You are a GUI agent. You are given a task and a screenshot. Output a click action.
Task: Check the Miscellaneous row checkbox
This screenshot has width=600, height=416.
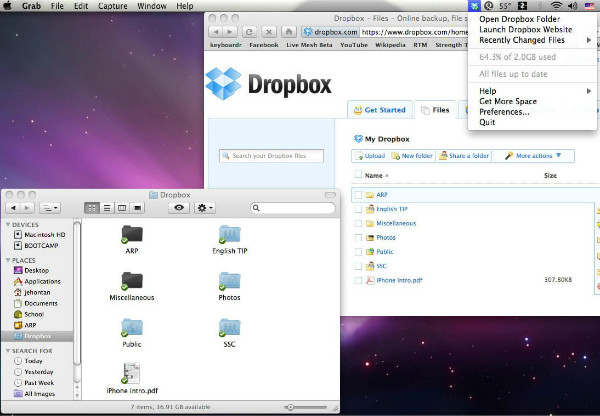pyautogui.click(x=358, y=223)
